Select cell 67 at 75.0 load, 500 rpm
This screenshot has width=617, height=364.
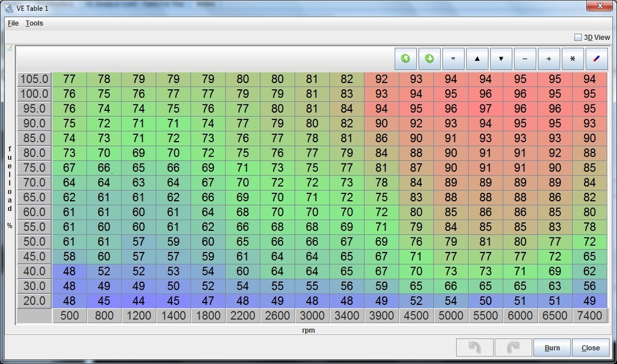69,168
